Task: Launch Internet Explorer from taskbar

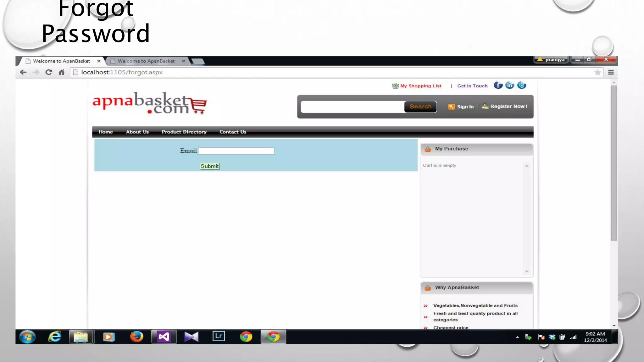Action: click(x=55, y=337)
